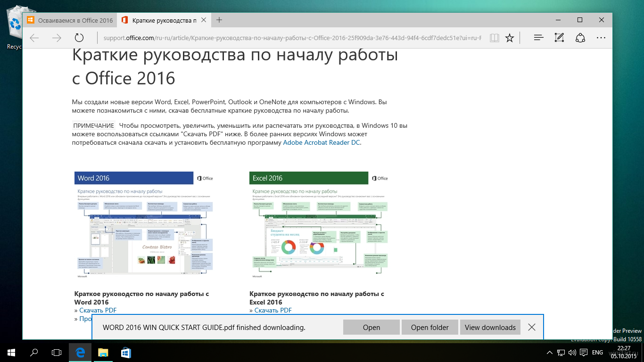The image size is (644, 362).
Task: Click Edge icon on taskbar
Action: coord(80,352)
